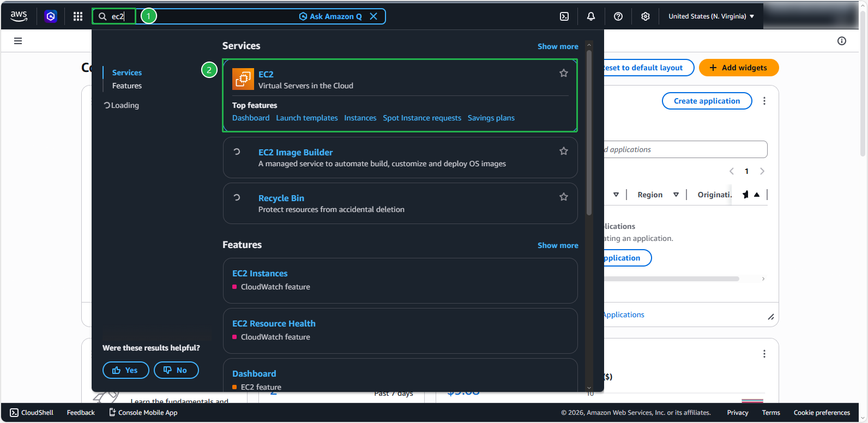Click the page number 1 indicator
The width and height of the screenshot is (868, 423).
click(746, 171)
